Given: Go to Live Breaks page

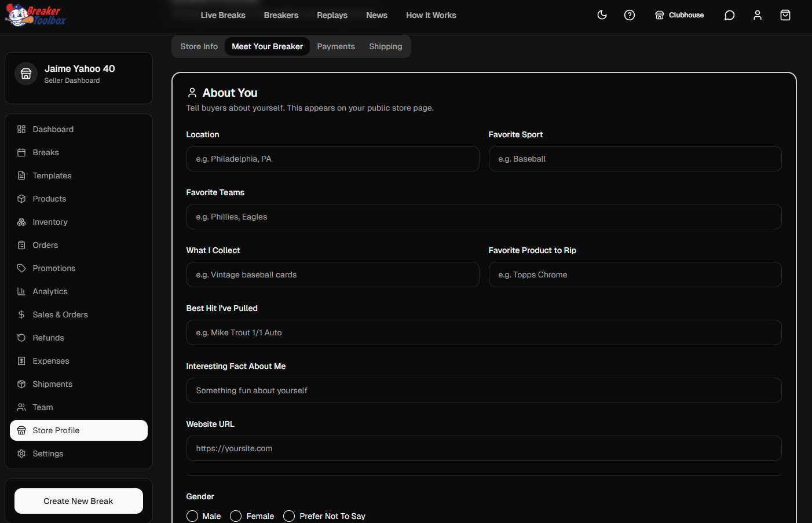Looking at the screenshot, I should click(223, 15).
